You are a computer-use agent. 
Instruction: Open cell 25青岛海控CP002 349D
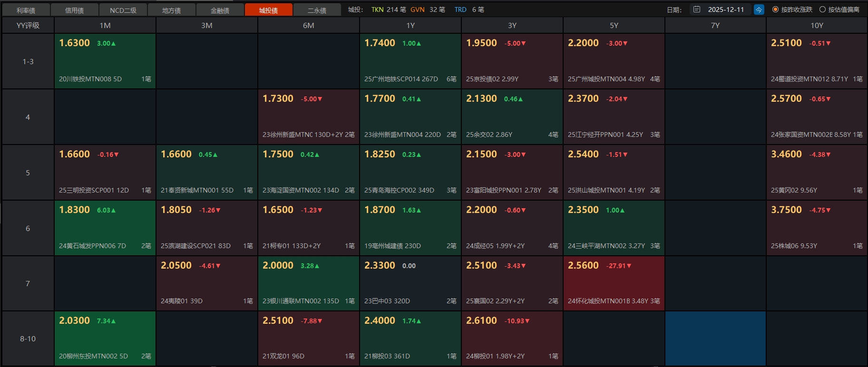tap(410, 173)
